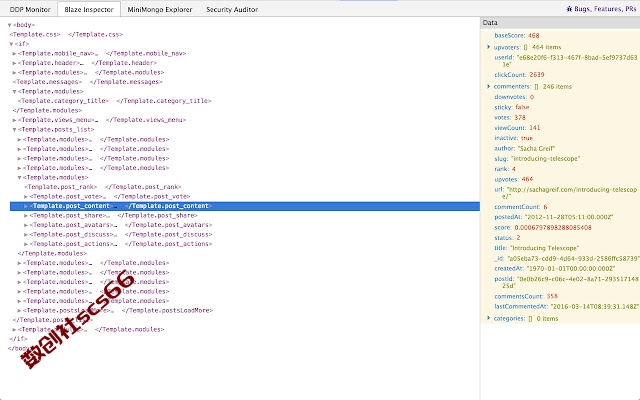Select the Blaze Inspector tab
Viewport: 640px width, 400px height.
pos(89,9)
